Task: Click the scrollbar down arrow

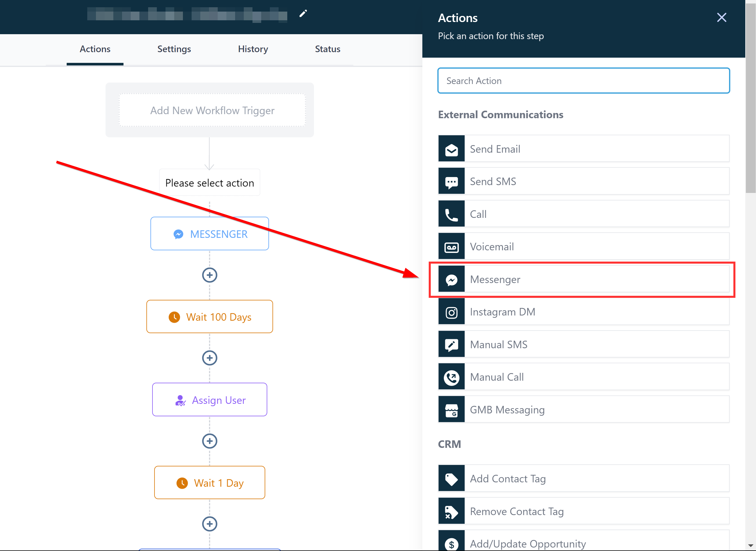Action: tap(750, 546)
